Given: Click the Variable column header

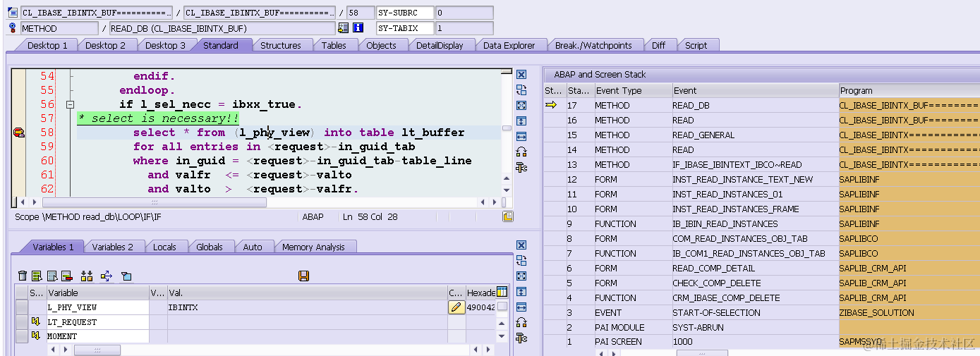Looking at the screenshot, I should tap(97, 293).
